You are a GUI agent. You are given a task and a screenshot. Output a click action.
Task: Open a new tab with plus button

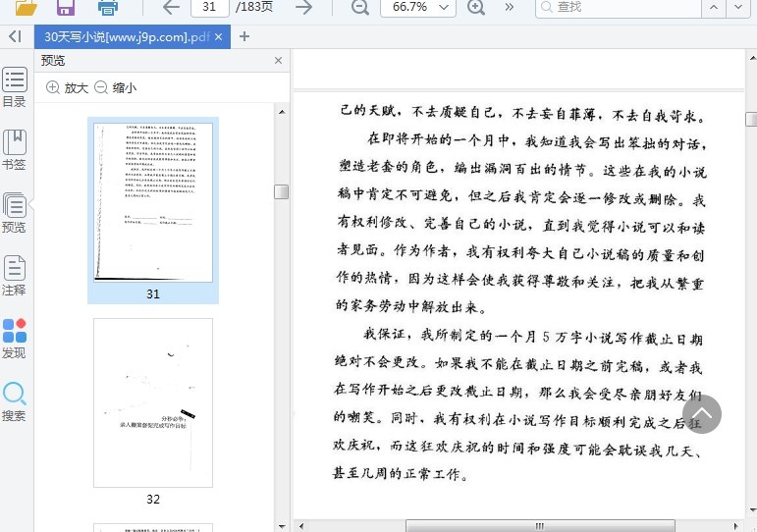click(244, 36)
